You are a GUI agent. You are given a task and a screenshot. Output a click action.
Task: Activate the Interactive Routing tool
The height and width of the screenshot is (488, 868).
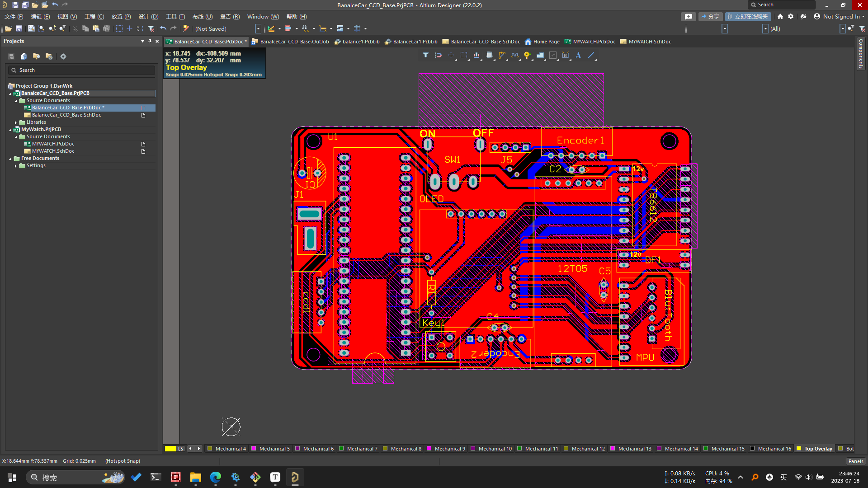502,55
